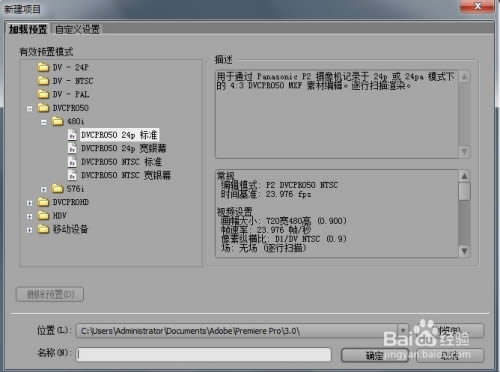The image size is (500, 372).
Task: Open the location path dropdown arrow
Action: [403, 331]
